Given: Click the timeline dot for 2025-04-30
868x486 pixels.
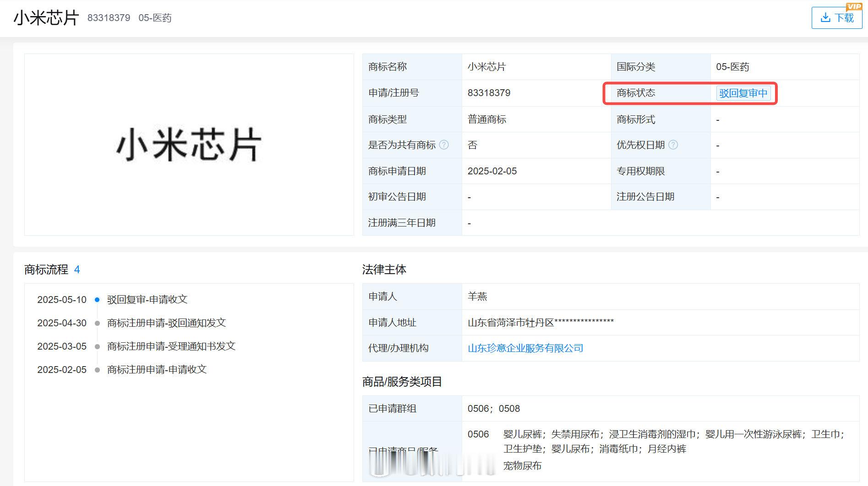Looking at the screenshot, I should coord(97,323).
